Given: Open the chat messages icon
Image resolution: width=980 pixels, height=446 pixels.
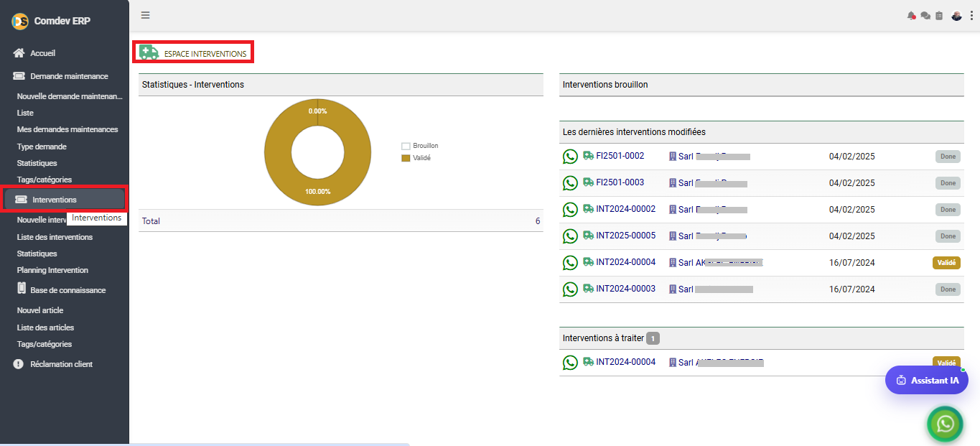Looking at the screenshot, I should tap(925, 16).
